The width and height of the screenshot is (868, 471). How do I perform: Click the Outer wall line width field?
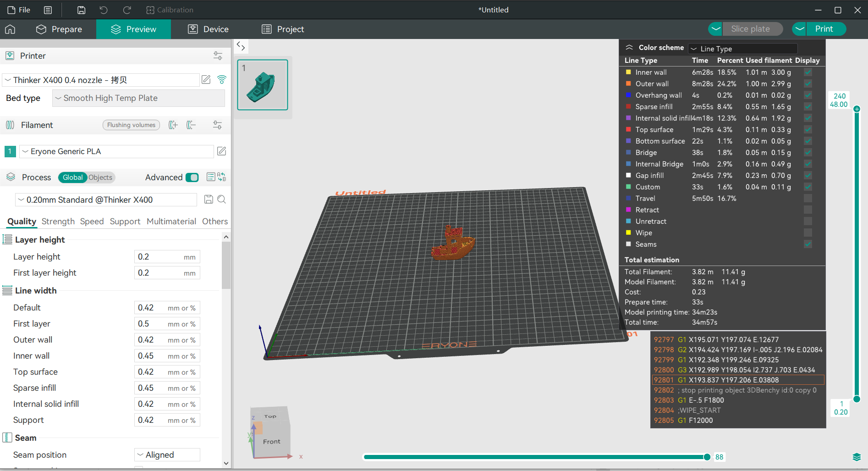click(167, 340)
